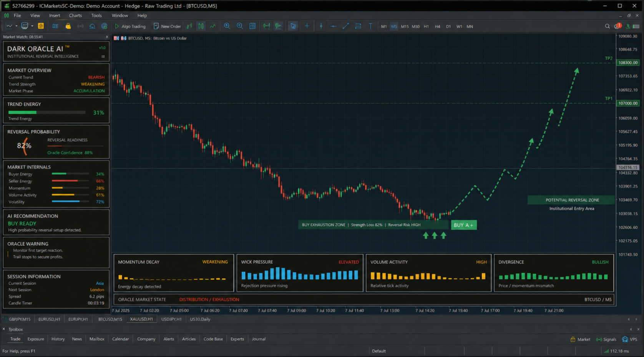Toggle the chart grid display
Viewport: 644px width, 357px height.
tap(252, 26)
